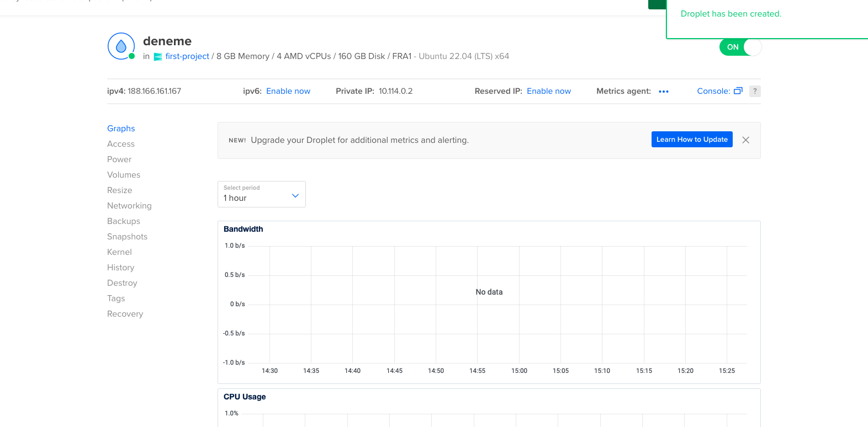
Task: Click No data in Bandwidth chart
Action: [489, 292]
